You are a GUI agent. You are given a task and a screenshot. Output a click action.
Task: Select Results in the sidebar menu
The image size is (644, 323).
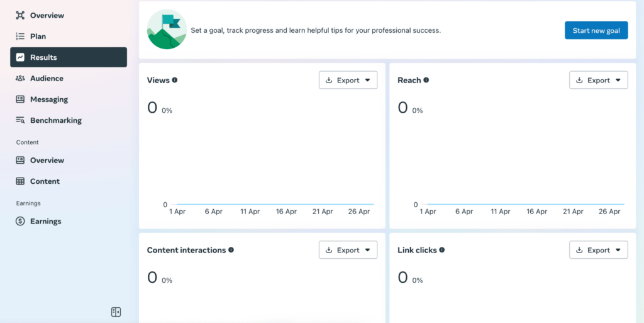coord(68,57)
